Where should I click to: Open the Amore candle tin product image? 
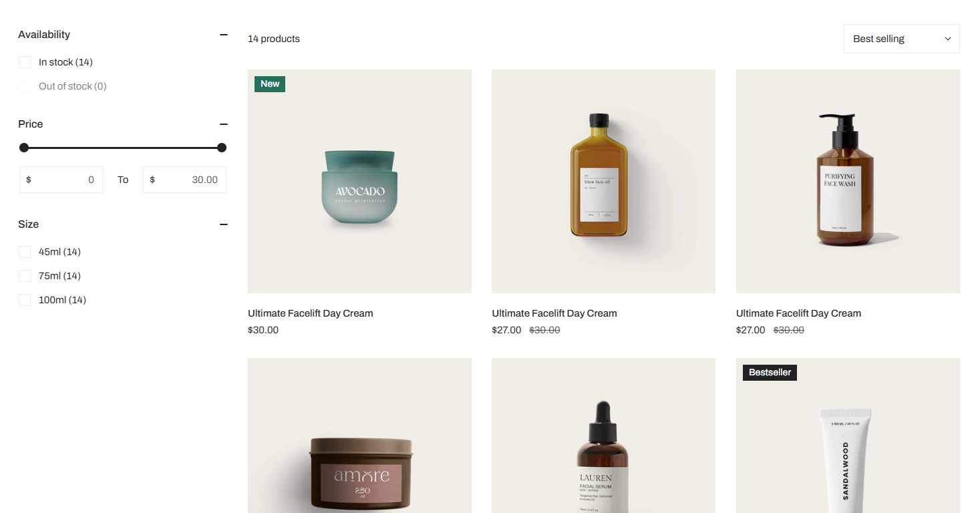[359, 436]
